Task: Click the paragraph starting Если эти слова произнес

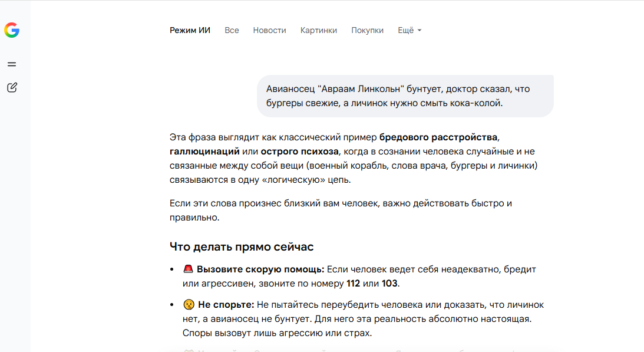Action: point(341,210)
